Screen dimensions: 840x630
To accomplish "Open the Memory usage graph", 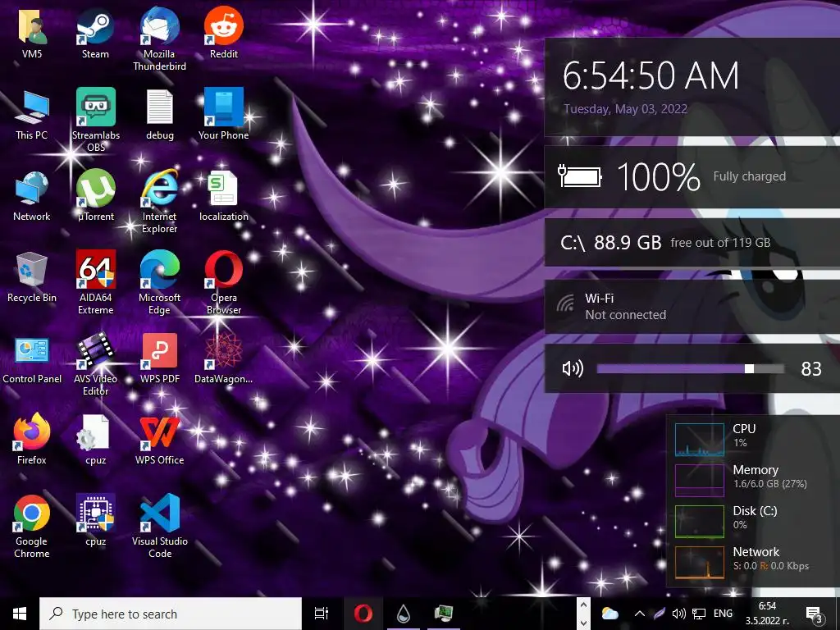I will click(699, 481).
